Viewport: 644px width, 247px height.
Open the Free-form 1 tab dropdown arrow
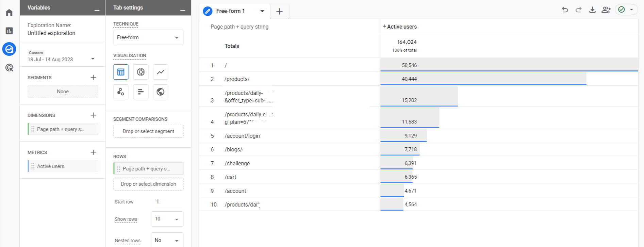[x=262, y=11]
